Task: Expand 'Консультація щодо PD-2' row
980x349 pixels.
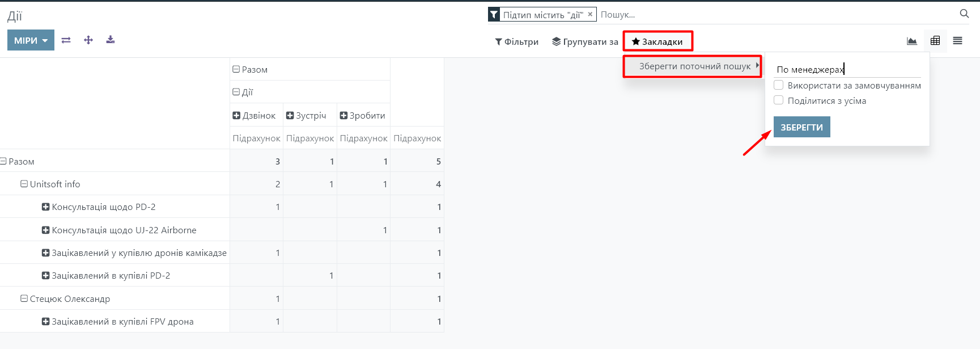Action: [x=46, y=207]
